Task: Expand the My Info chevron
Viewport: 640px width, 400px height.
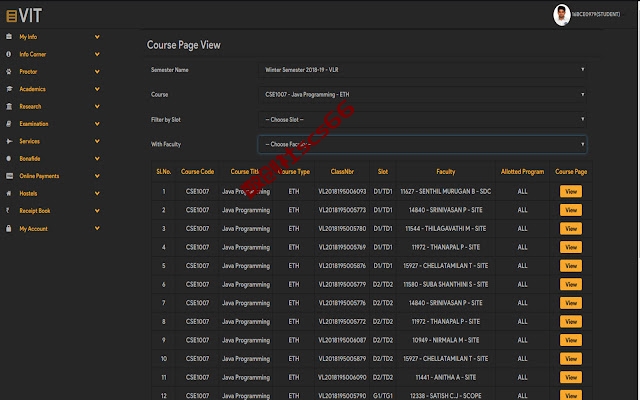Action: (97, 37)
